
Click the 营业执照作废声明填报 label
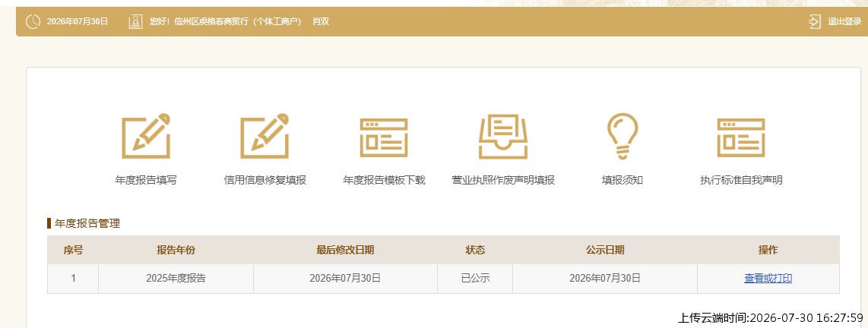(503, 180)
